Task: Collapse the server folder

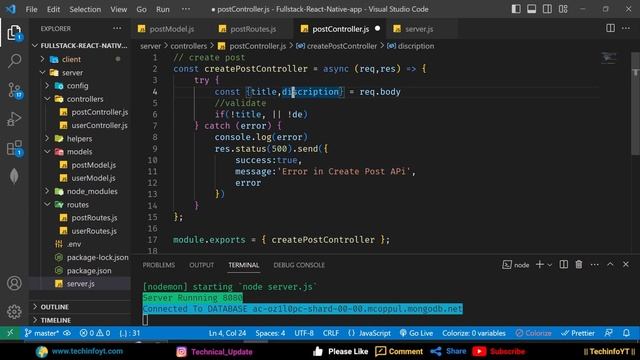Action: click(x=42, y=73)
